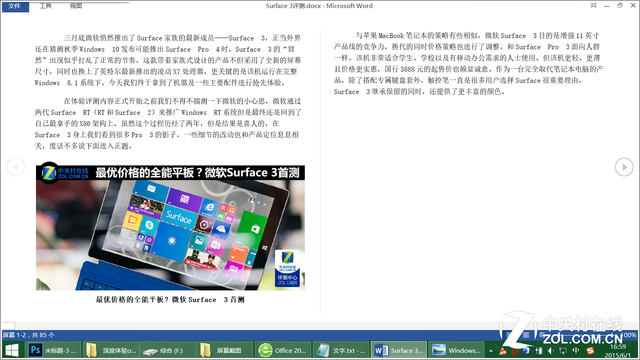Click the Surface 3 tablet image
This screenshot has height=360, width=640.
click(x=170, y=228)
